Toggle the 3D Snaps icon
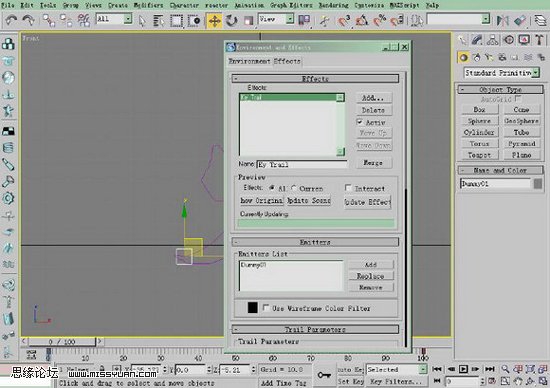The height and width of the screenshot is (388, 550). pos(344,21)
